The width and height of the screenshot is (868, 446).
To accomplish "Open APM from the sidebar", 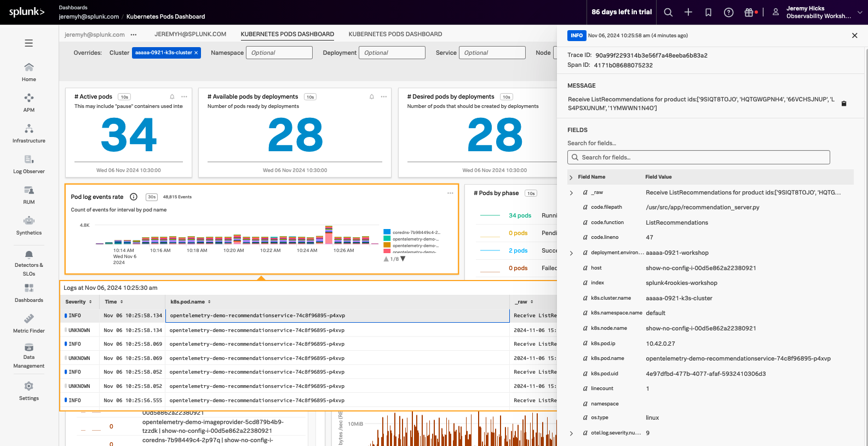I will point(28,102).
